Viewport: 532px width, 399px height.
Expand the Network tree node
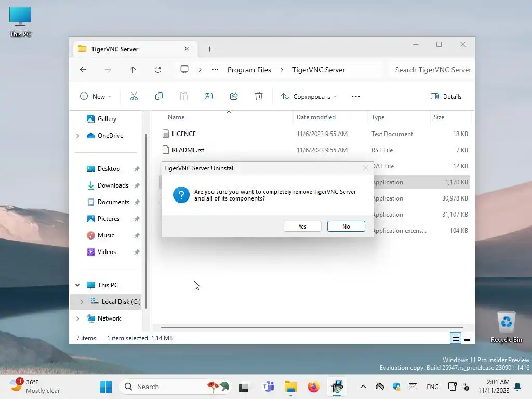coord(78,318)
